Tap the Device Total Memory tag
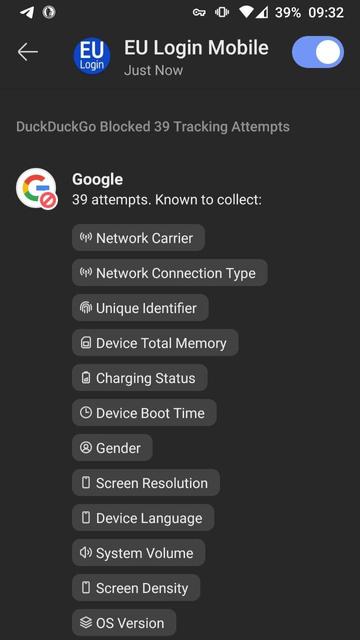The image size is (360, 640). [156, 343]
